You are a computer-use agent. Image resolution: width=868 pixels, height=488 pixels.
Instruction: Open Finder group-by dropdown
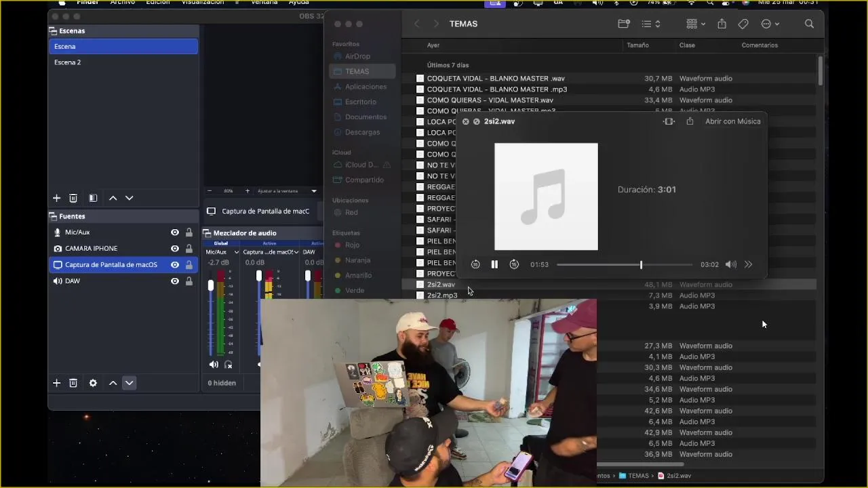click(696, 24)
